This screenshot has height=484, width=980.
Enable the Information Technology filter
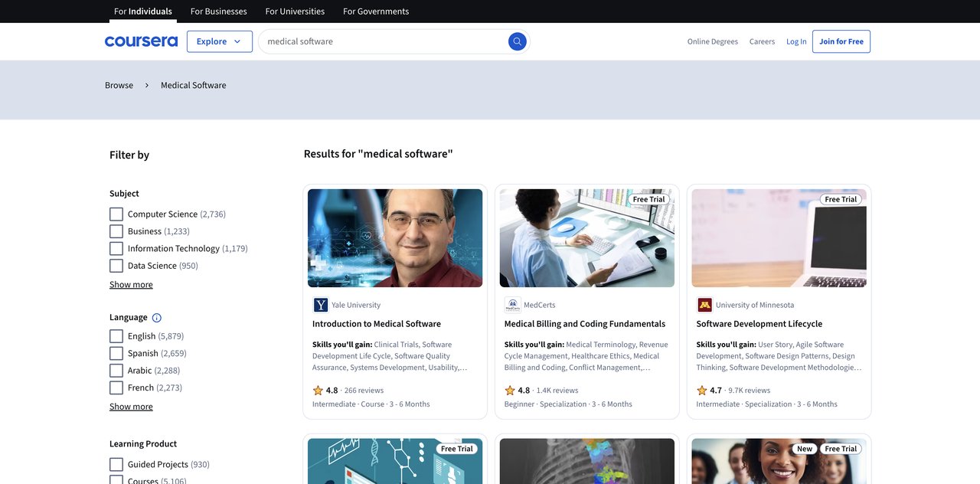pyautogui.click(x=116, y=249)
